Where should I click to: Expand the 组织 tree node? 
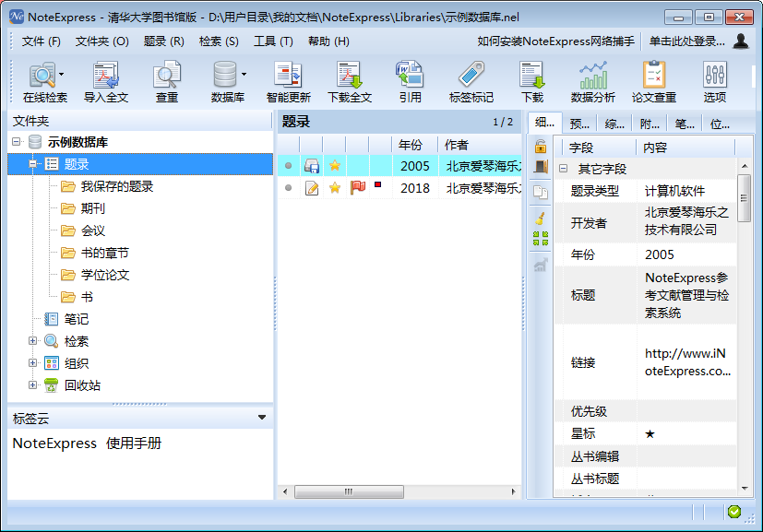(x=32, y=362)
